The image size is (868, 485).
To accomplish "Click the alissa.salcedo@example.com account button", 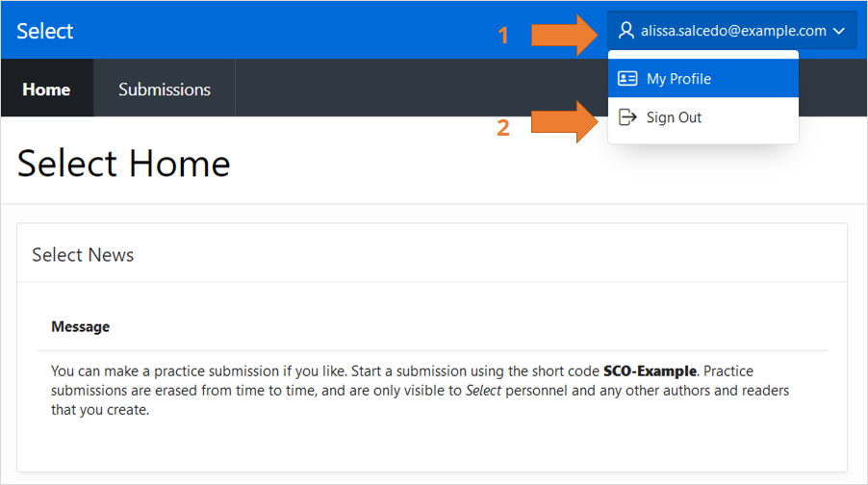I will pyautogui.click(x=732, y=31).
